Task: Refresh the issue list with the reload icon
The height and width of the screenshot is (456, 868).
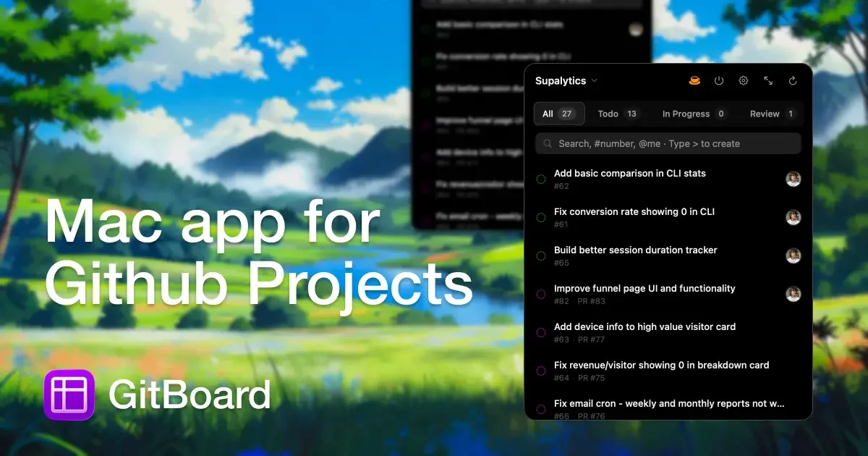Action: pyautogui.click(x=793, y=81)
